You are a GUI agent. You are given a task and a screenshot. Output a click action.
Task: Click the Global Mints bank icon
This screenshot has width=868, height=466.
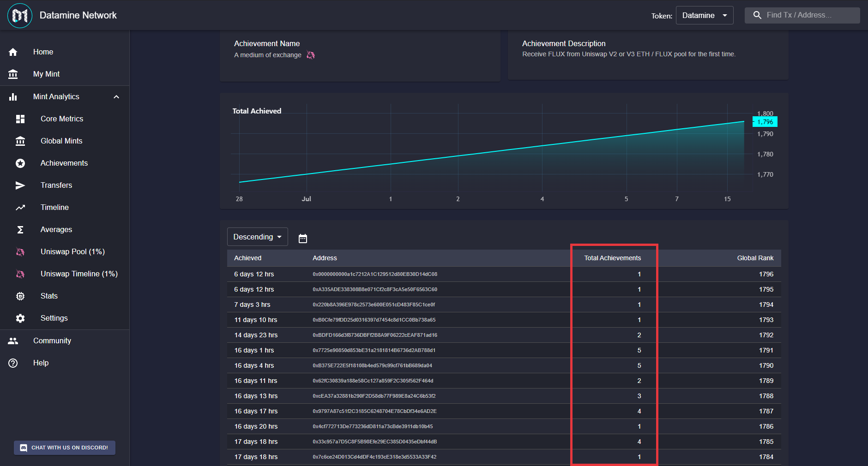click(x=20, y=141)
